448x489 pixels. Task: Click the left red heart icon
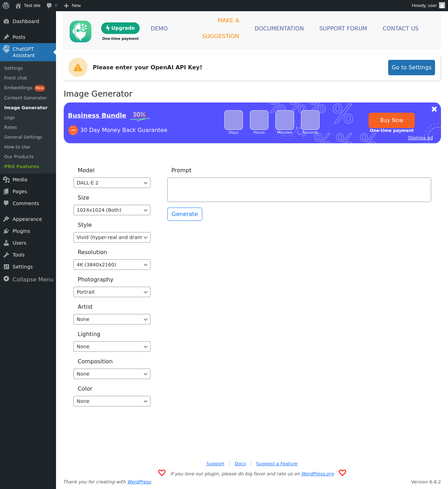click(162, 473)
